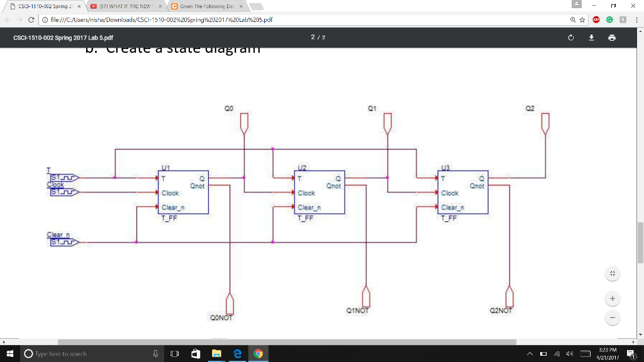Reload the current page

coord(31,19)
